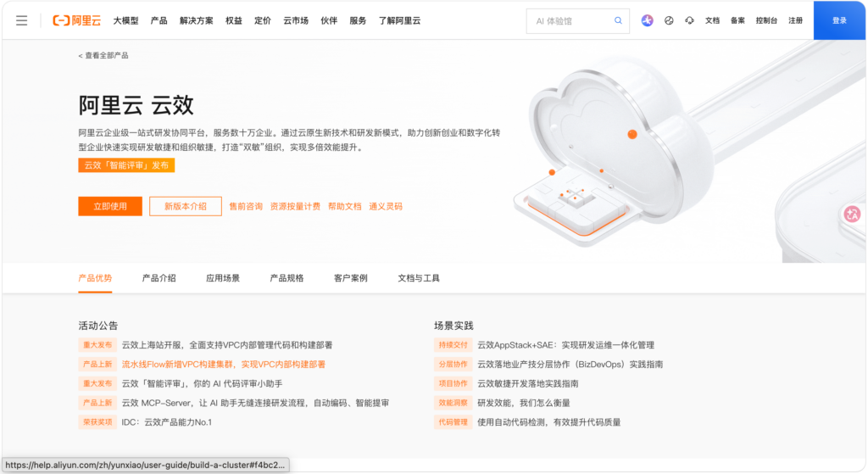
Task: Click the 荣获奖项 tag
Action: [x=97, y=422]
